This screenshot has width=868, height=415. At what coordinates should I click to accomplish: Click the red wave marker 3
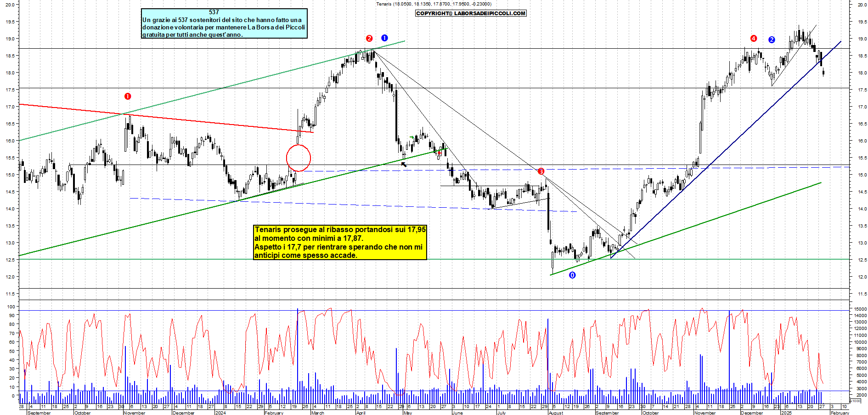[x=541, y=171]
